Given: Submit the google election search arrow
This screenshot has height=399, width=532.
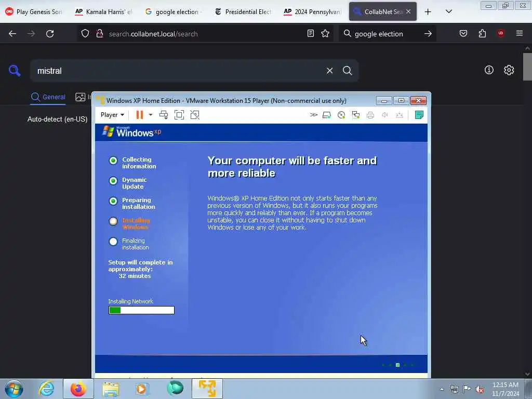Looking at the screenshot, I should [x=428, y=34].
